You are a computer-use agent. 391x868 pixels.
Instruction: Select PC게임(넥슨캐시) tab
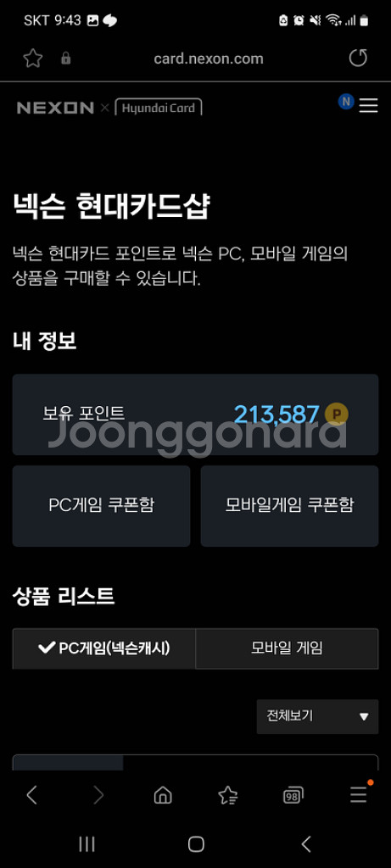tap(104, 648)
